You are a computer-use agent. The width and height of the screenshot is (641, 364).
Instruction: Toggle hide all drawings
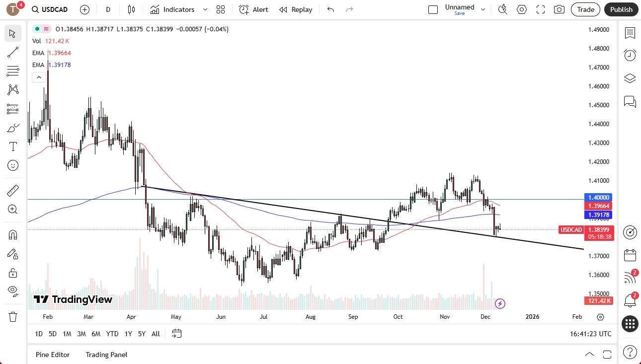[12, 291]
